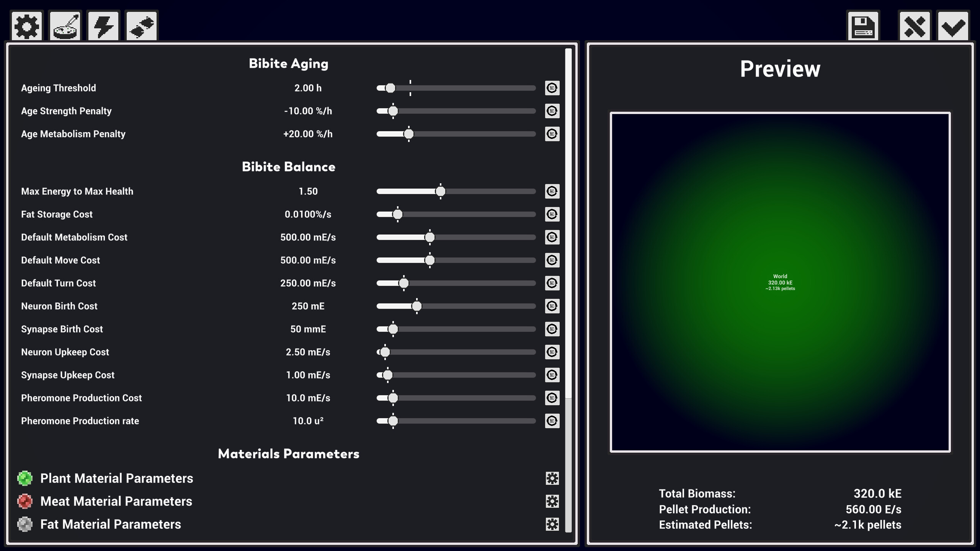The height and width of the screenshot is (551, 980).
Task: Open Fat Material Parameters settings gear
Action: pyautogui.click(x=552, y=524)
